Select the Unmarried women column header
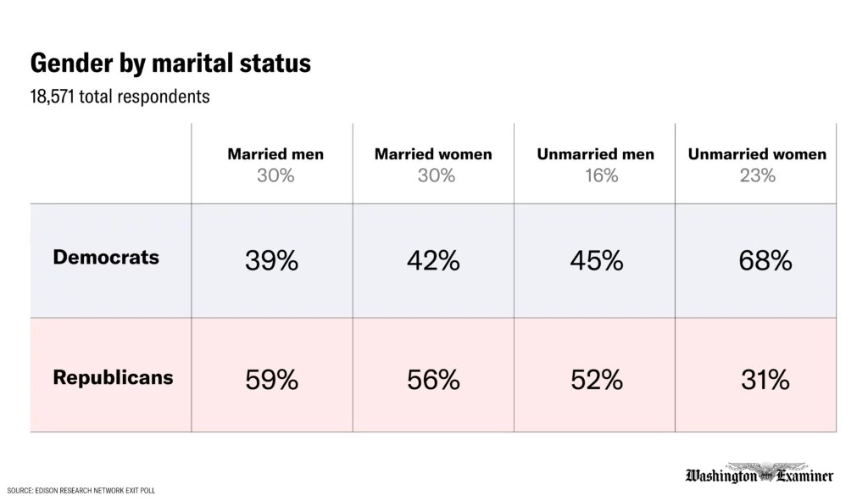The width and height of the screenshot is (868, 501). pos(757,154)
